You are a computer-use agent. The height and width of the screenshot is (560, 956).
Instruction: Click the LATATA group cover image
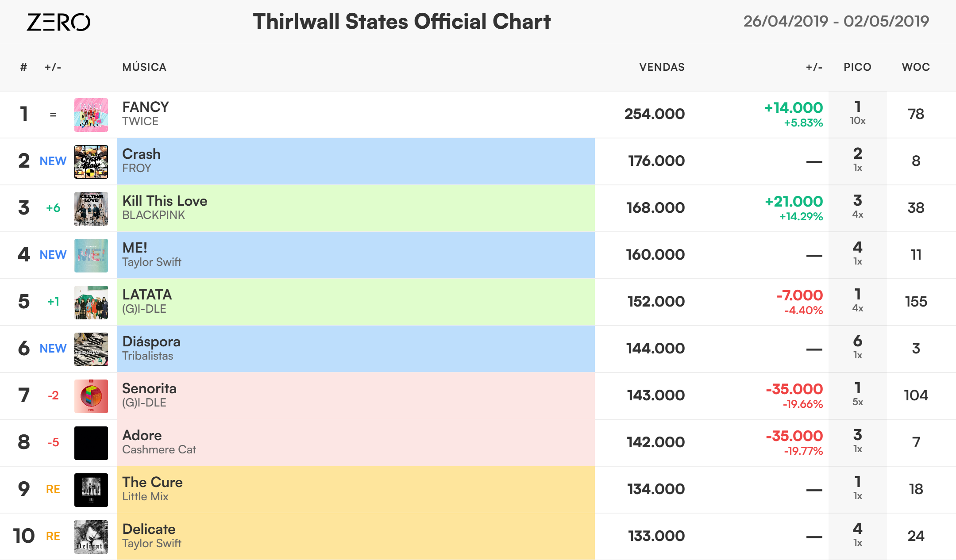(x=91, y=303)
